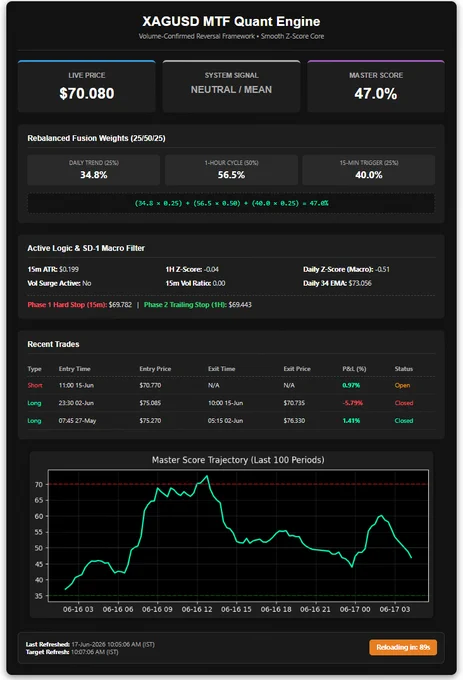Click the Active Logic & SD-1 Macro Filter heading

86,248
